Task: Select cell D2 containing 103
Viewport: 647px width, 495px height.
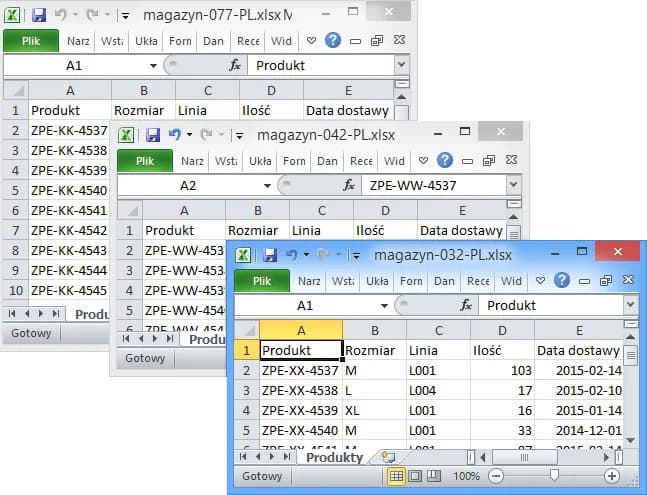Action: pyautogui.click(x=502, y=371)
